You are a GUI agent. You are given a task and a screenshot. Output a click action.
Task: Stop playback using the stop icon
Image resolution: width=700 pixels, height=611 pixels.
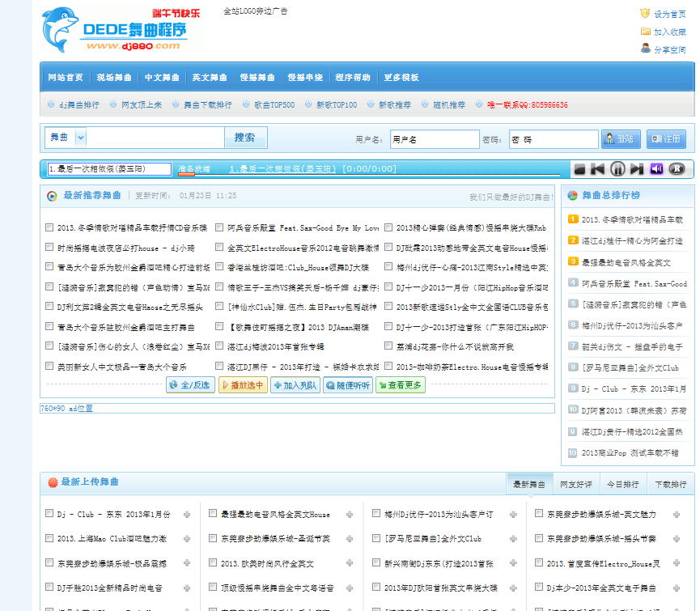point(579,169)
